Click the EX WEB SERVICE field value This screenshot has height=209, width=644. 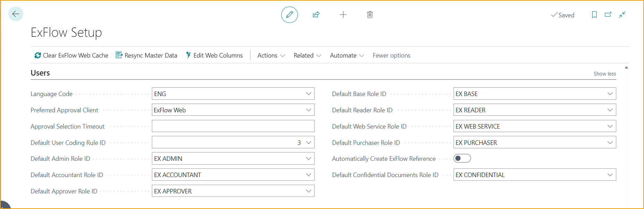tap(478, 127)
